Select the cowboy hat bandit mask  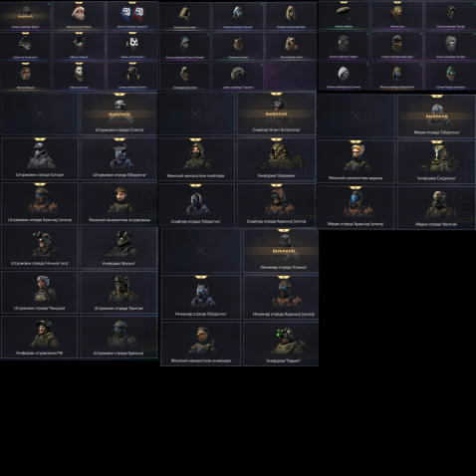click(26, 76)
